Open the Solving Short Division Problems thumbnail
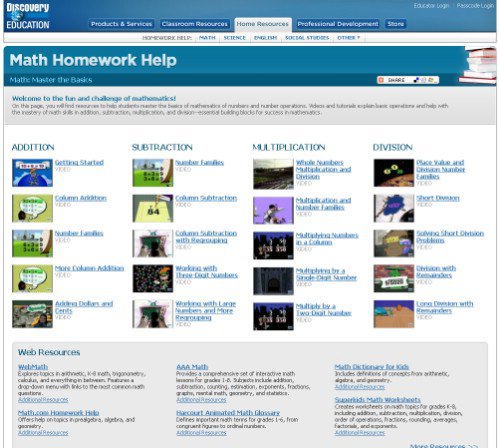The width and height of the screenshot is (499, 448). [394, 243]
